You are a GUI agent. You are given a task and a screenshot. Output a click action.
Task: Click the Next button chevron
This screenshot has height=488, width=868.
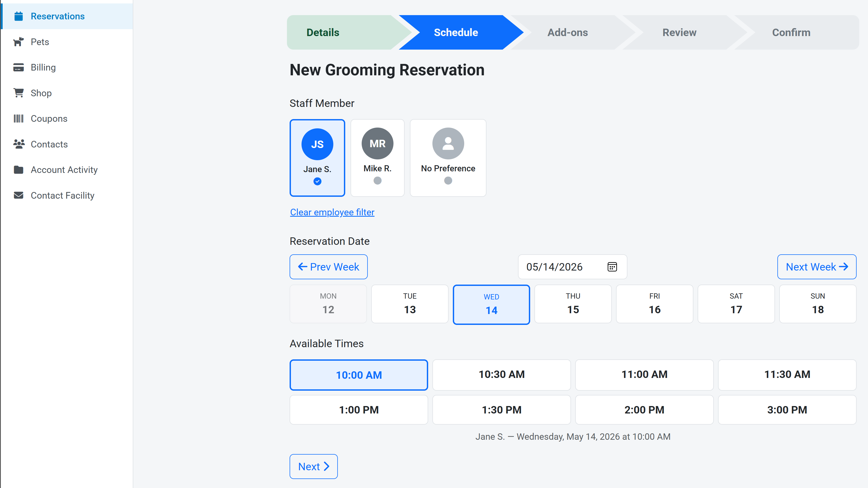[326, 467]
